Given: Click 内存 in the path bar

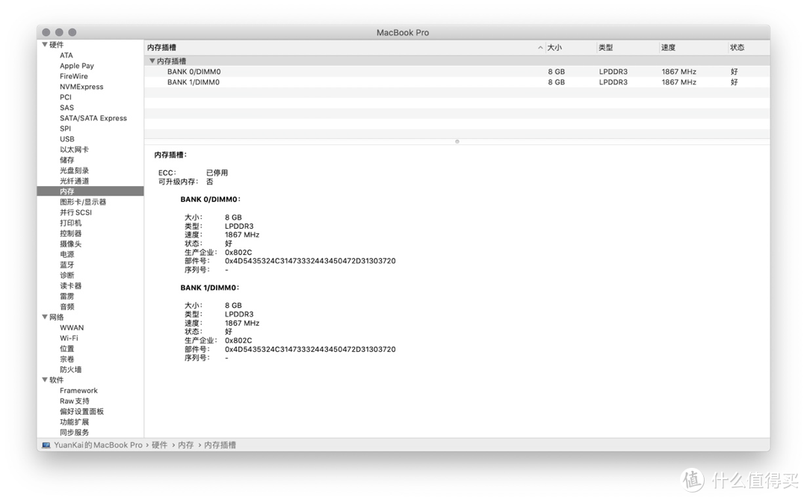Looking at the screenshot, I should point(186,445).
